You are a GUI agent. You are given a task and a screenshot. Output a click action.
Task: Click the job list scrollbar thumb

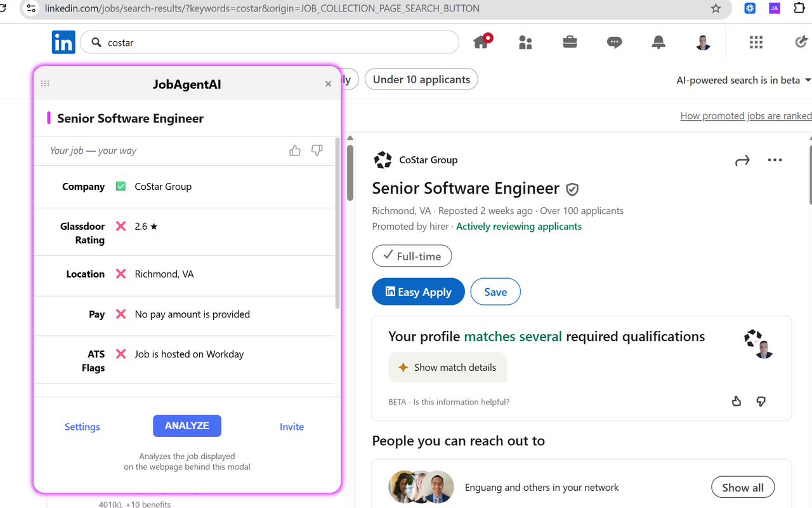pos(350,173)
